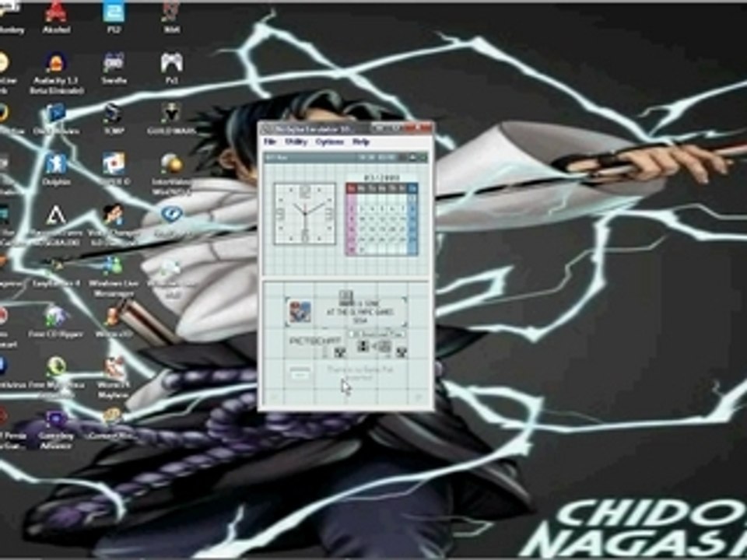Open the Windows Live Messenger desktop icon
Screen dimensions: 747x560
pos(114,277)
